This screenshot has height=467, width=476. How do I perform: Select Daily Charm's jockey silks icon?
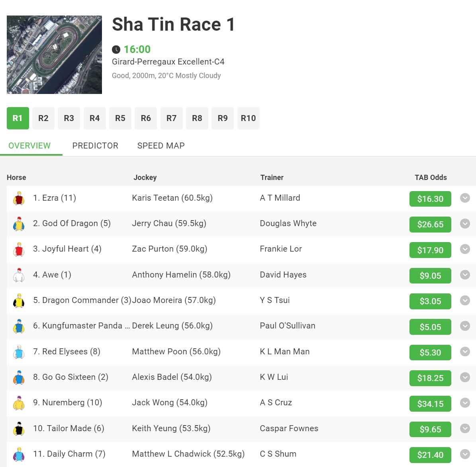pos(19,454)
